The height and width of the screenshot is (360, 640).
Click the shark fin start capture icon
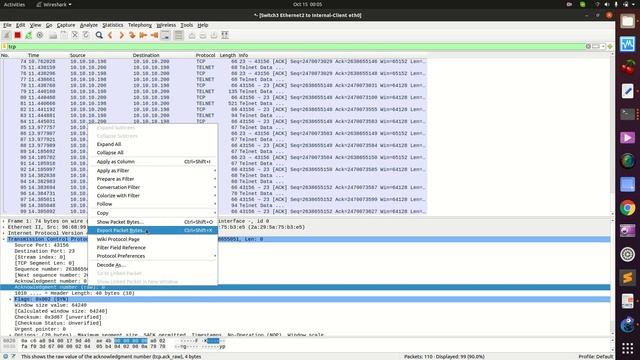point(7,36)
